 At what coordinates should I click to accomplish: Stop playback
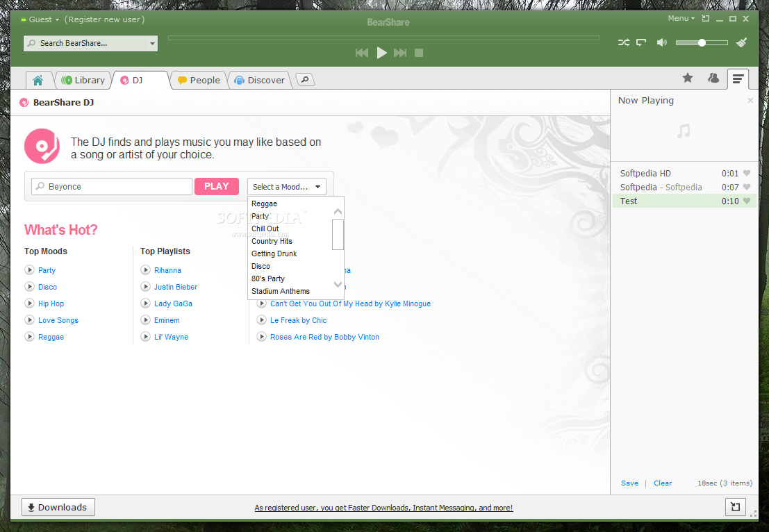[x=419, y=53]
